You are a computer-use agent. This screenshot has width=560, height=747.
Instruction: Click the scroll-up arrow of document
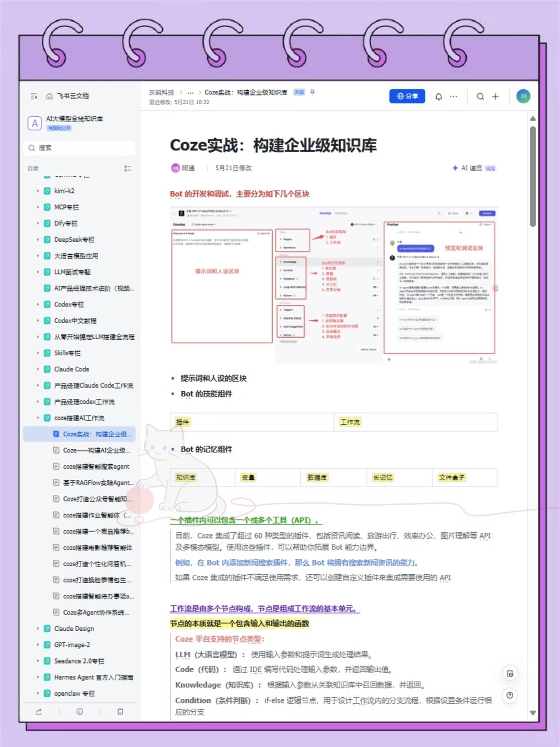tap(533, 119)
